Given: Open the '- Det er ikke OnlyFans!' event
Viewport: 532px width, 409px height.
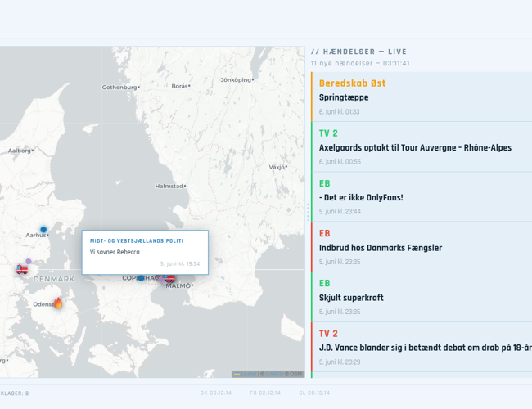Looking at the screenshot, I should pos(422,196).
